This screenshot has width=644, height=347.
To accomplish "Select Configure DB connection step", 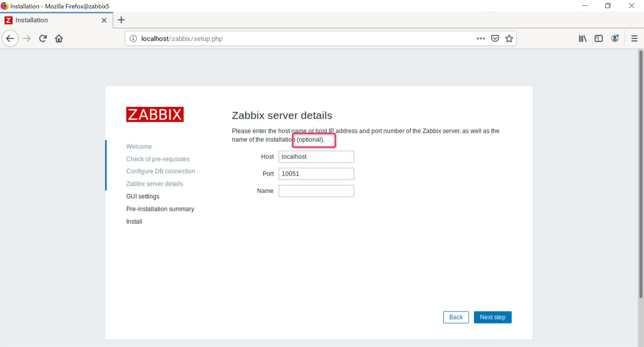I will tap(160, 171).
